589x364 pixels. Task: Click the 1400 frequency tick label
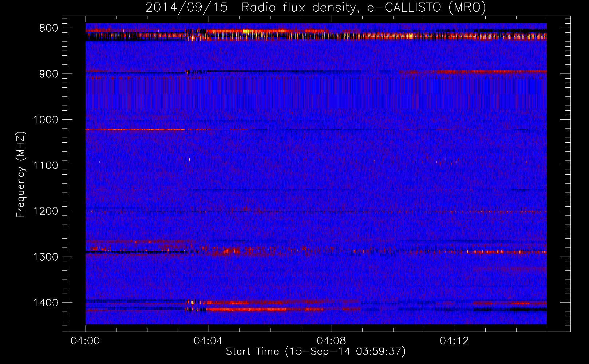click(x=46, y=303)
